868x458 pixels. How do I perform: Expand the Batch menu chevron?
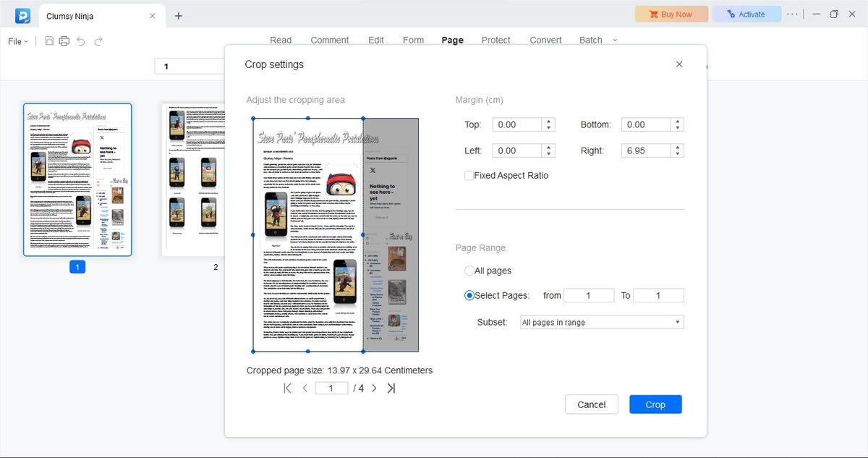click(x=615, y=41)
